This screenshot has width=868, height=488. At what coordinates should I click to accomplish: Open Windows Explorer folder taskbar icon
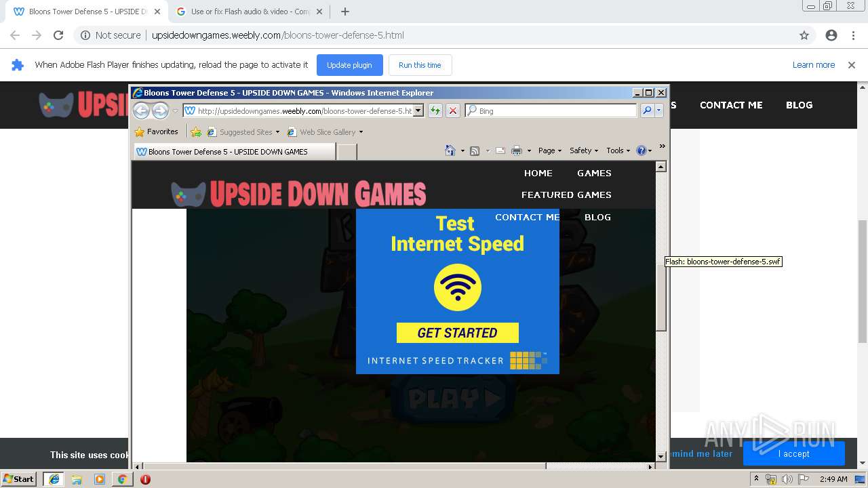pyautogui.click(x=77, y=479)
